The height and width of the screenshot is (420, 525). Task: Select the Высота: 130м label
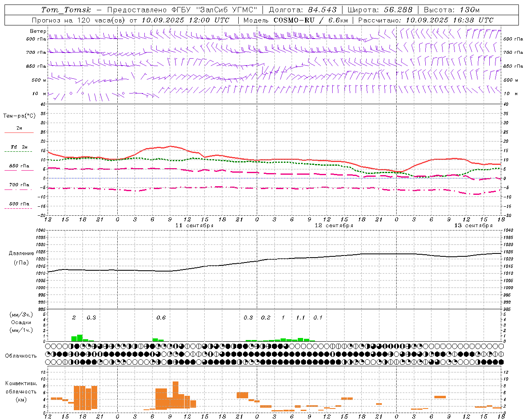(x=452, y=10)
